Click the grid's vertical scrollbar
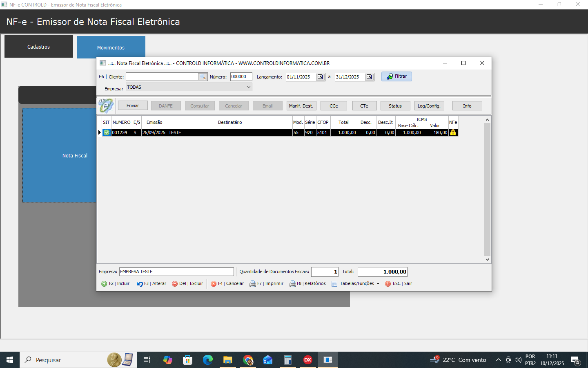The image size is (588, 368). (487, 188)
